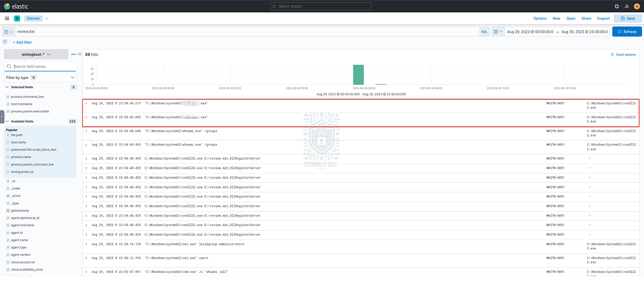The height and width of the screenshot is (281, 644).
Task: Click the powershell.file.script_block_text field type icon
Action: click(x=8, y=149)
